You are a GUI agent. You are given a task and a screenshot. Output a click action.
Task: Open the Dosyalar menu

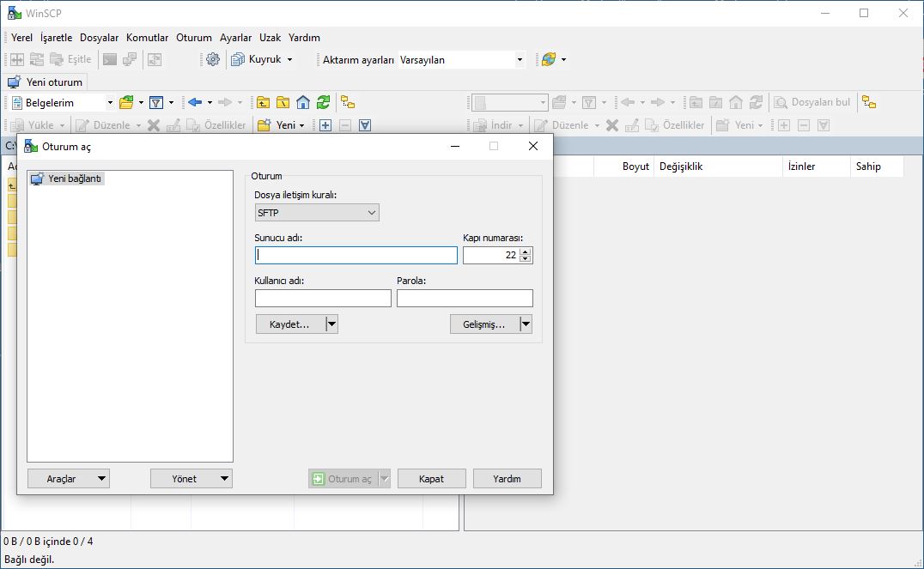coord(99,38)
